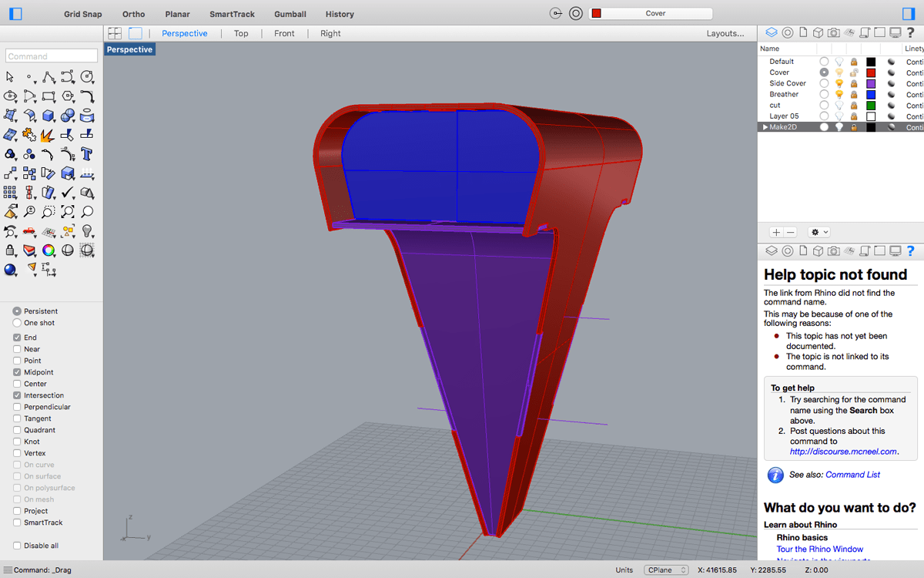
Task: Open the Command List link
Action: [x=852, y=475]
